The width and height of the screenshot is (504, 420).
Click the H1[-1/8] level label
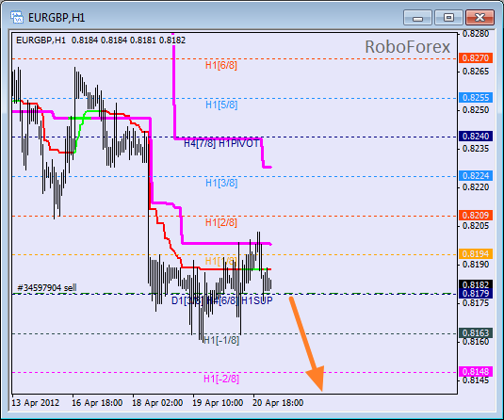tap(221, 340)
